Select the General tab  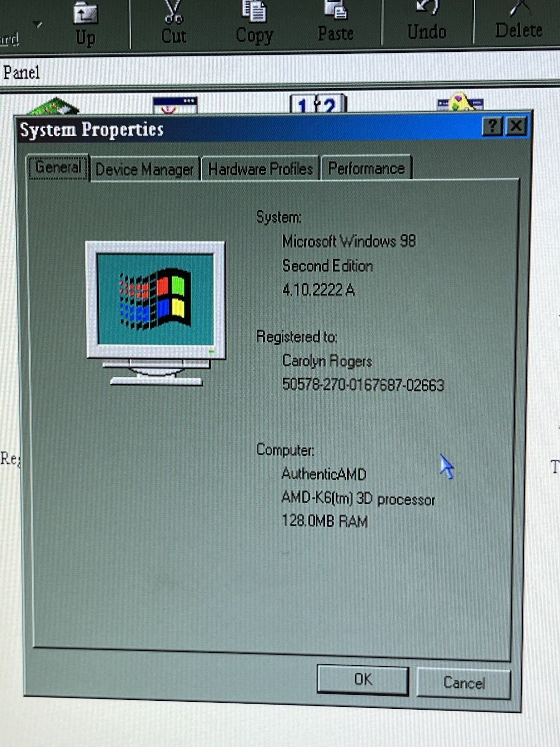coord(58,167)
